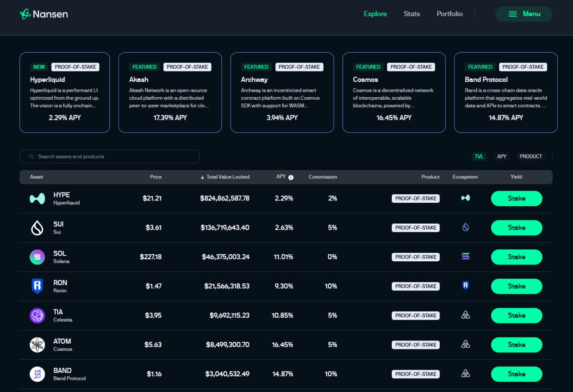Click the ecosystem icon in the SOL row
The width and height of the screenshot is (573, 392).
pos(466,256)
